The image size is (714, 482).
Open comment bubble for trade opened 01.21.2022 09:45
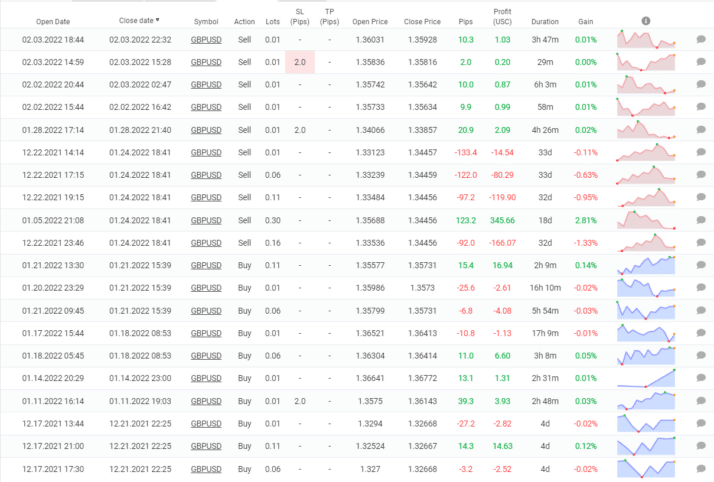click(x=701, y=310)
